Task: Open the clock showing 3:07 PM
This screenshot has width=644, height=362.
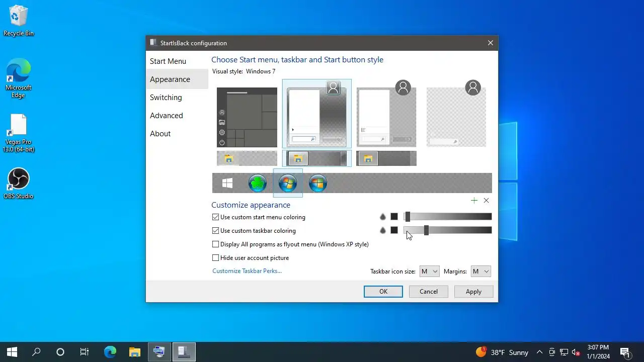Action: pyautogui.click(x=598, y=352)
